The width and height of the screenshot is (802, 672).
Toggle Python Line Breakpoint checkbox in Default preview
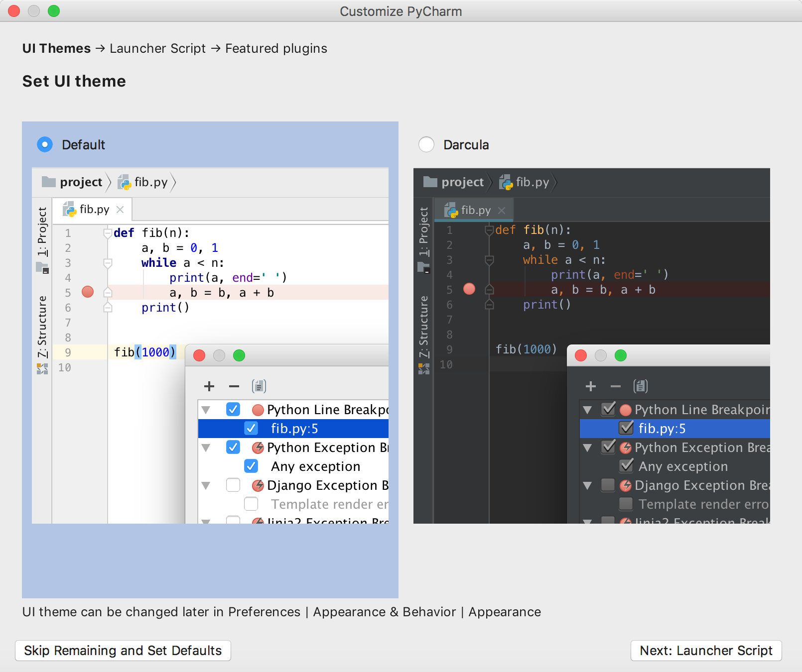click(x=233, y=409)
